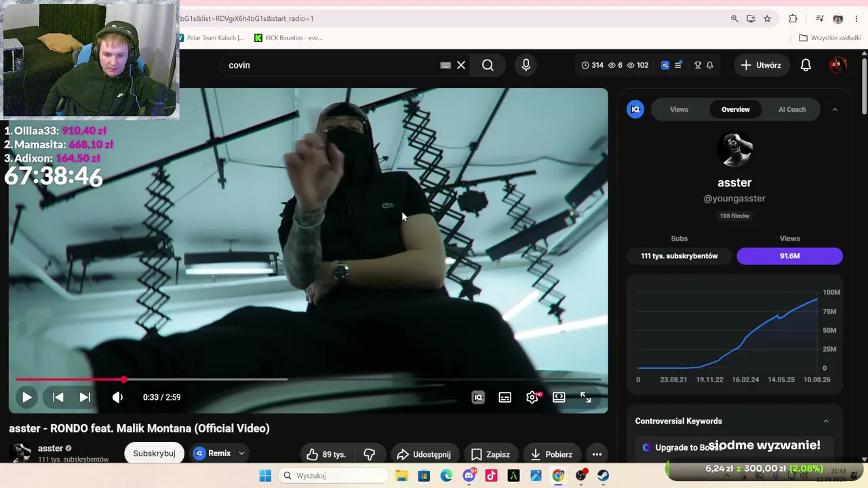Open Steam from the taskbar
This screenshot has width=868, height=488.
pyautogui.click(x=603, y=476)
